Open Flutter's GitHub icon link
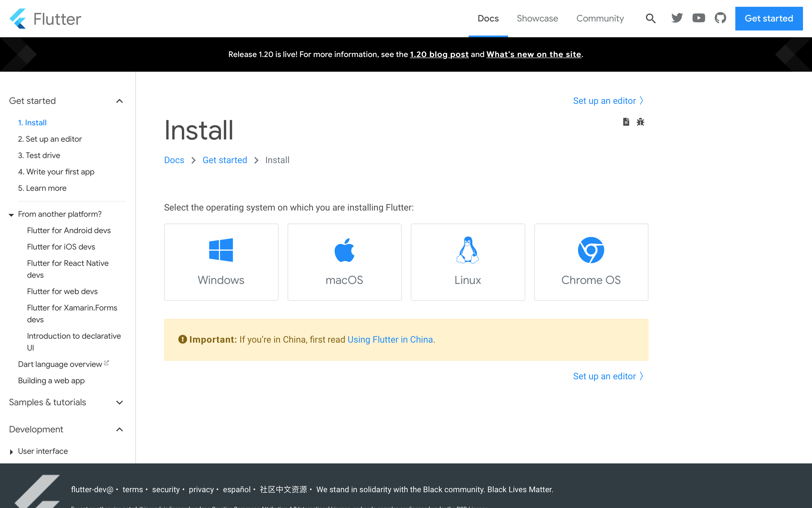The height and width of the screenshot is (508, 812). tap(720, 18)
